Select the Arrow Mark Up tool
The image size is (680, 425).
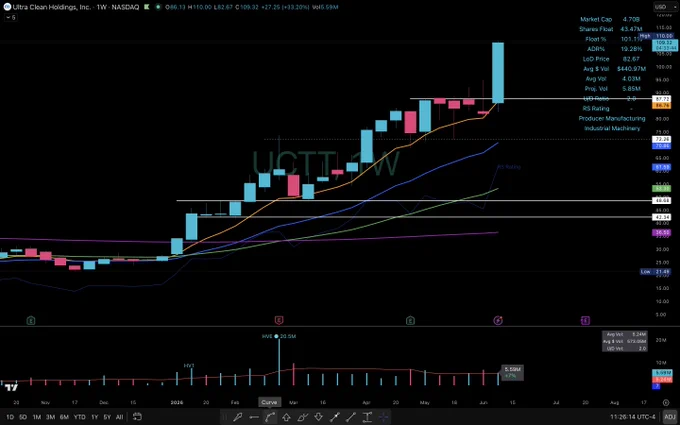286,417
